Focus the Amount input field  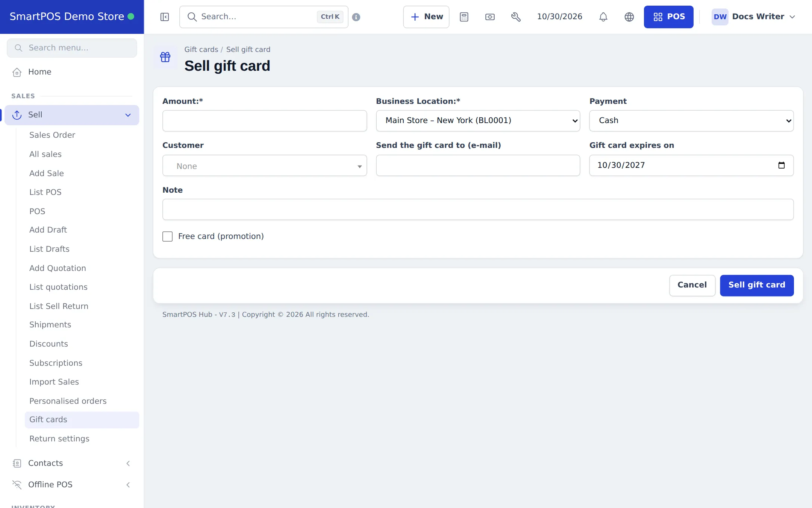tap(264, 121)
